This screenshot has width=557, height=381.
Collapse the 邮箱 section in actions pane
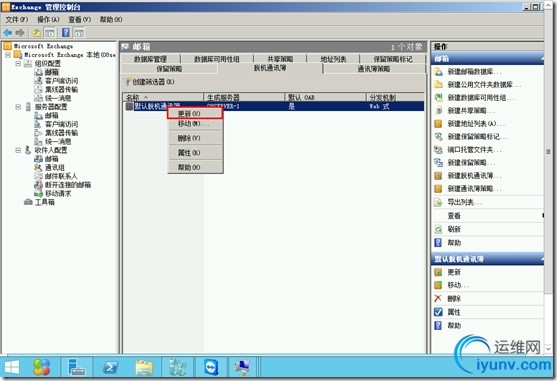coord(541,59)
